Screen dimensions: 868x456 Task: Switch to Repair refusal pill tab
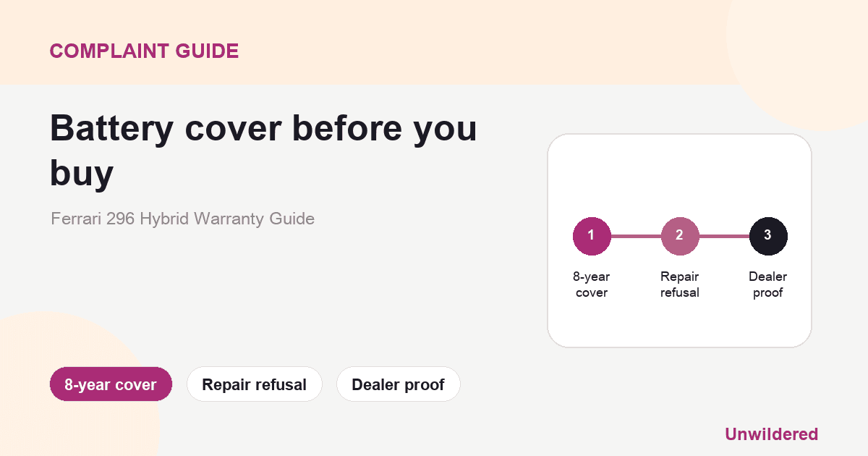[255, 384]
